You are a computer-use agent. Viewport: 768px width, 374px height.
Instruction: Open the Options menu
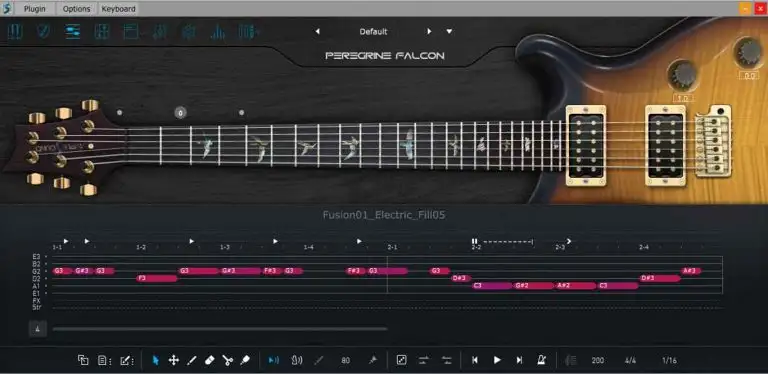pos(76,9)
